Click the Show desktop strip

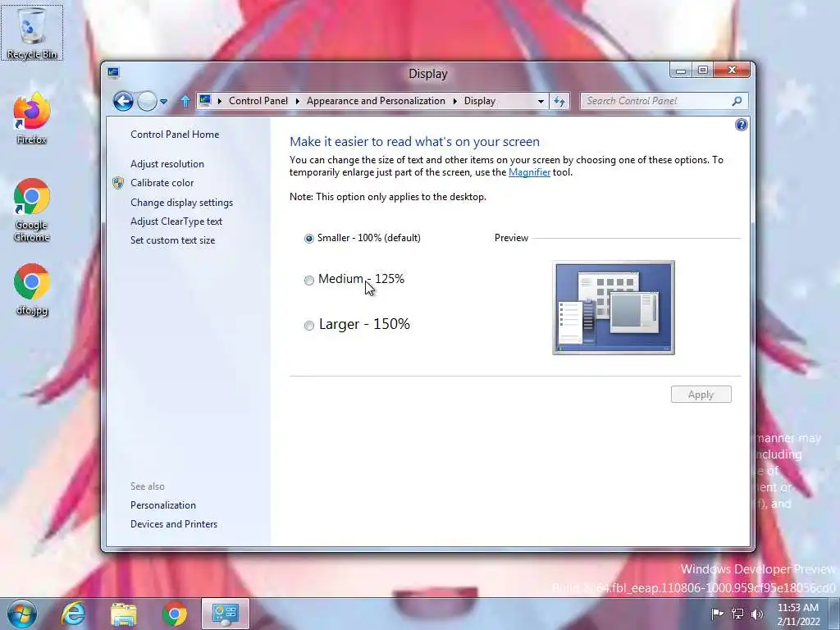(x=836, y=614)
